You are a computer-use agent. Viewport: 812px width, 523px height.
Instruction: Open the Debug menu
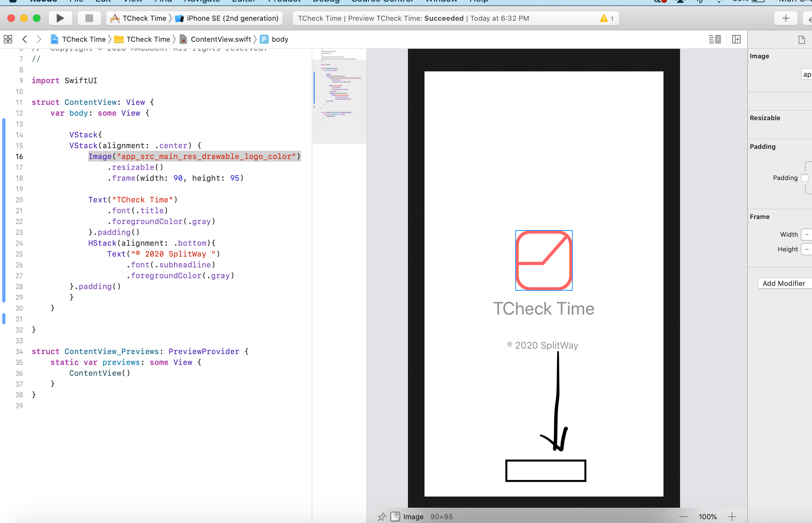coord(326,1)
